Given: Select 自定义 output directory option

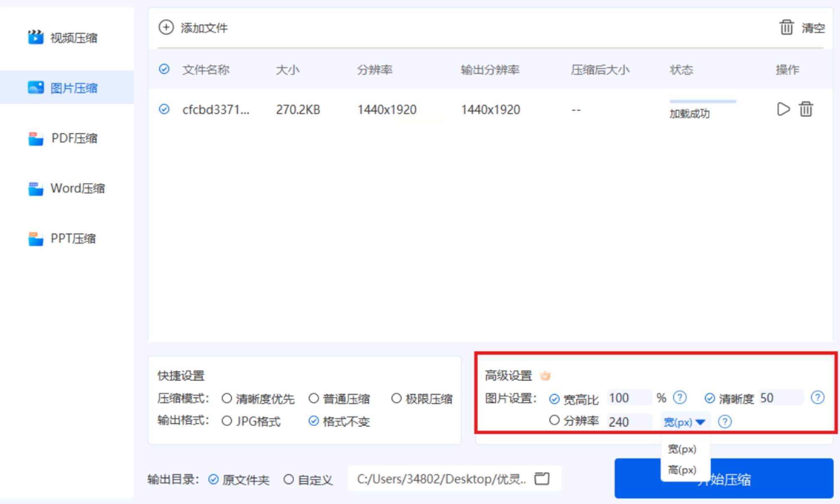Looking at the screenshot, I should click(x=289, y=479).
